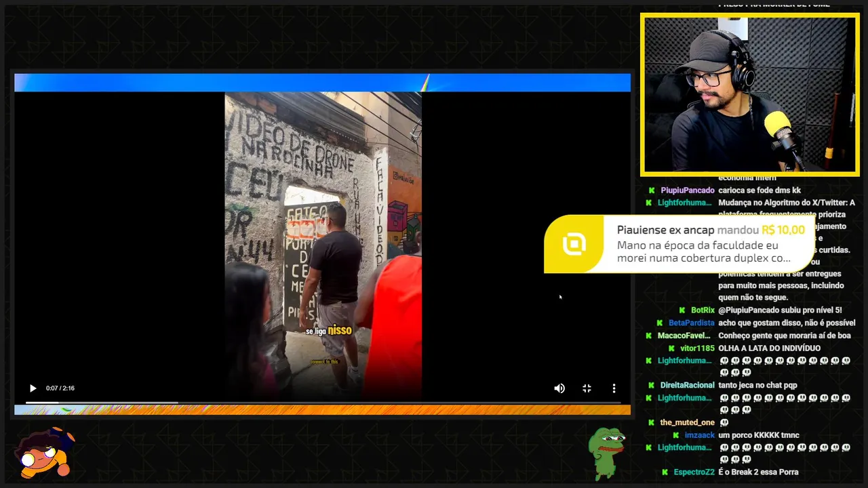Image resolution: width=868 pixels, height=488 pixels.
Task: Click the "um porco KKKKK tmnc" message
Action: click(x=759, y=435)
